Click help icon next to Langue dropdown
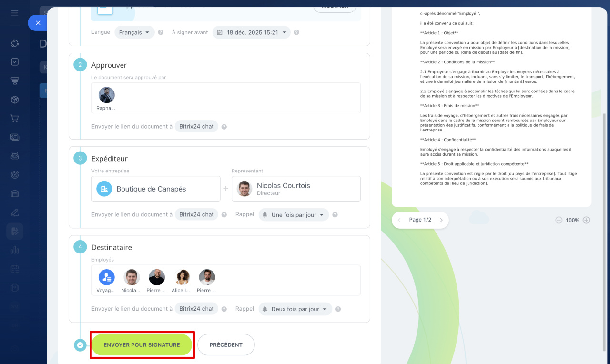The width and height of the screenshot is (610, 364). coord(161,32)
